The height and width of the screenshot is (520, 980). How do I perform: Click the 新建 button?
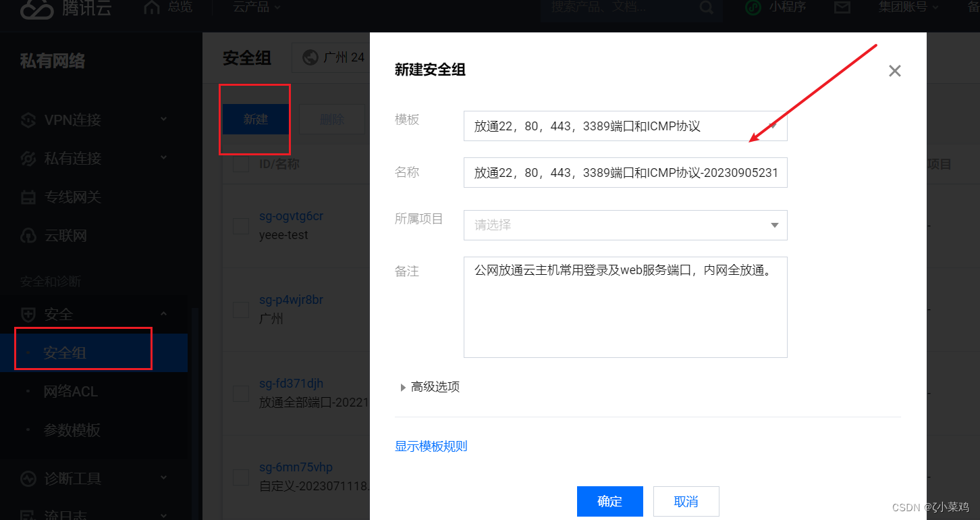256,119
